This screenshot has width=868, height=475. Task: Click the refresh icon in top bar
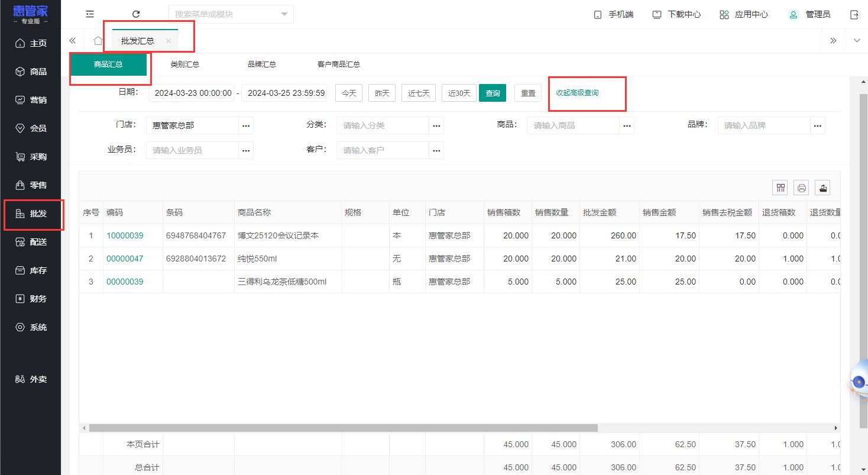[136, 14]
